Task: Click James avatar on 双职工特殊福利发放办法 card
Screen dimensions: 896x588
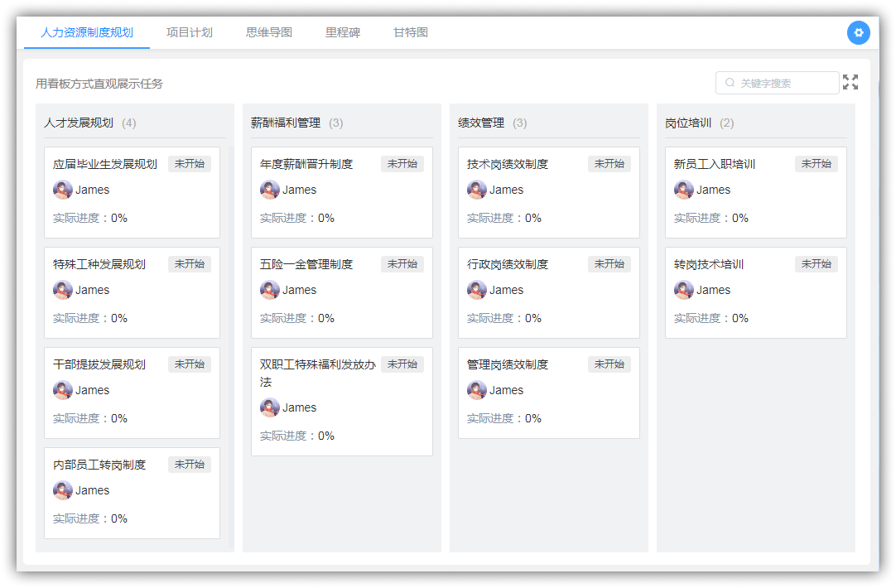Action: point(270,407)
